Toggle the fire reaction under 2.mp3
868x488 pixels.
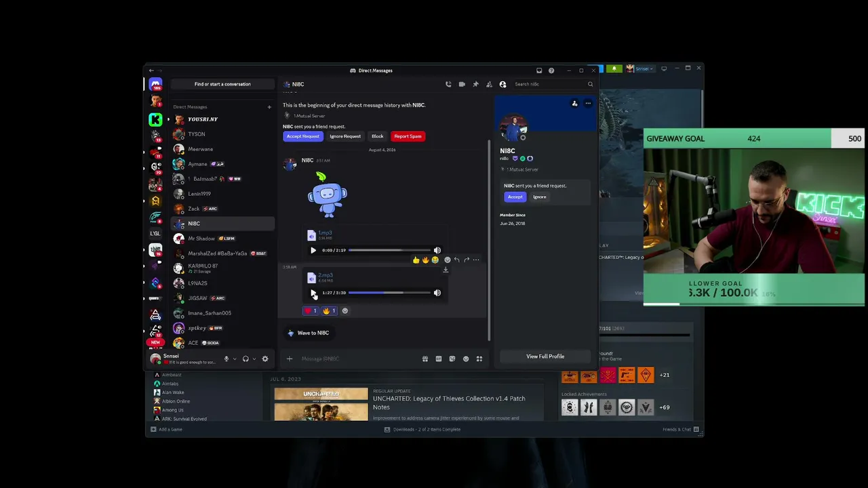(x=329, y=310)
